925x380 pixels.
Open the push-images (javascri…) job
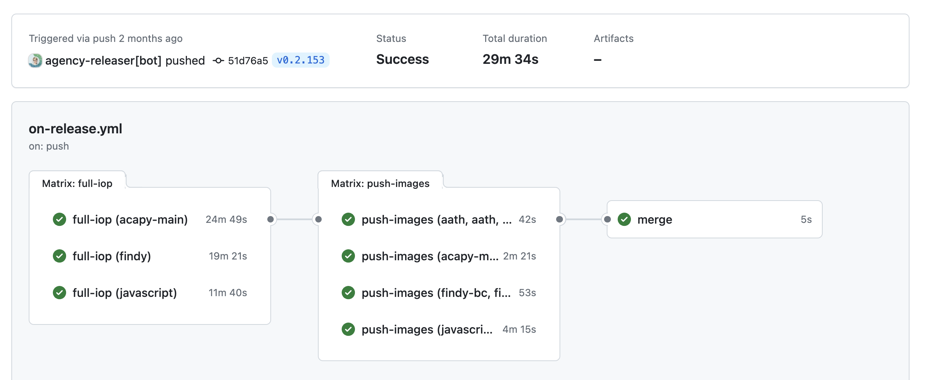439,329
